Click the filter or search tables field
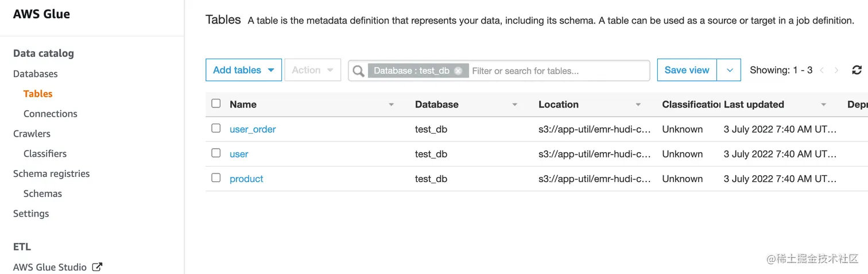 [557, 71]
